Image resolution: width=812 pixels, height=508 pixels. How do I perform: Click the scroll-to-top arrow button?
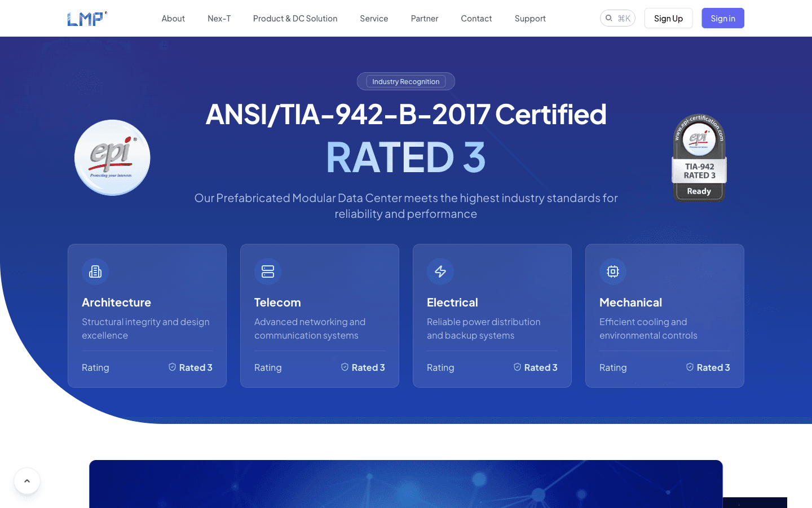[27, 481]
